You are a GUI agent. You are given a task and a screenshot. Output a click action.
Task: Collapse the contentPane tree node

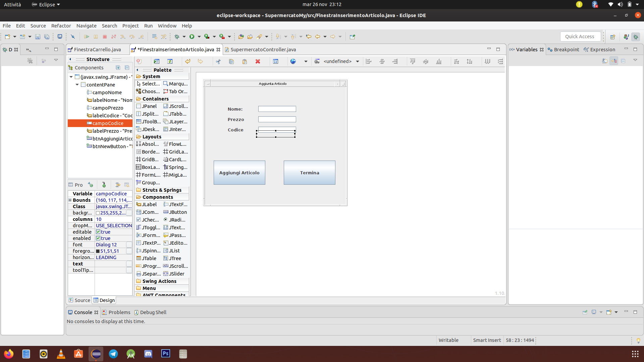(77, 85)
